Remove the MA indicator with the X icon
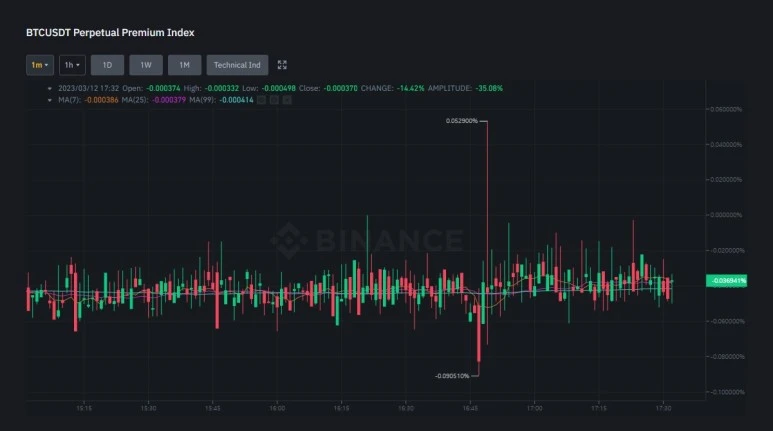The image size is (773, 431). 287,100
